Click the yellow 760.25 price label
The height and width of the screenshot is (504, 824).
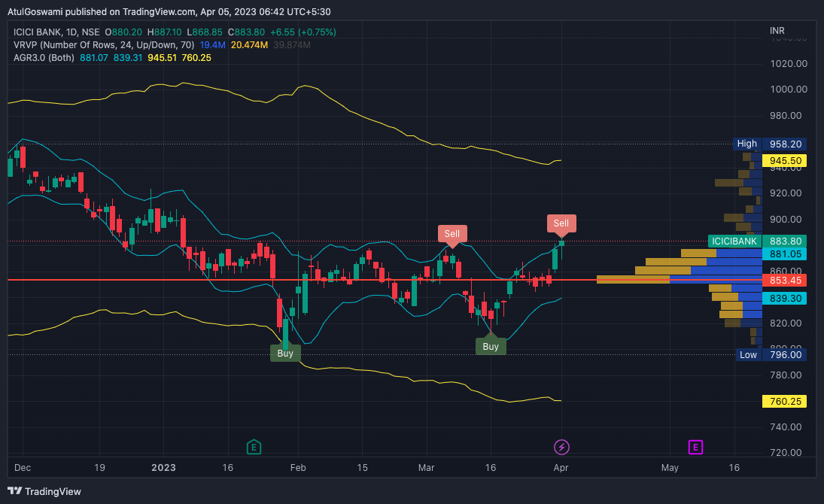785,402
